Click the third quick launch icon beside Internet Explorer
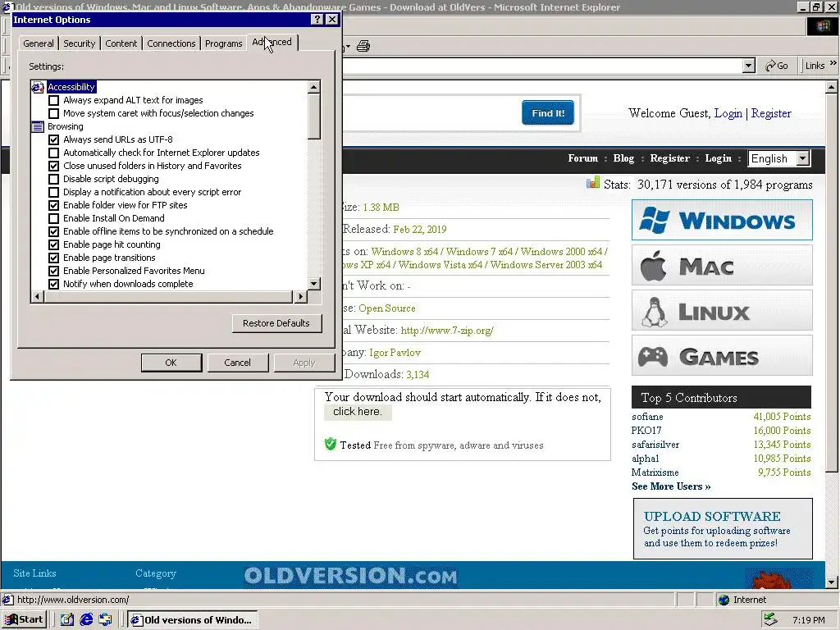This screenshot has height=630, width=840. pos(105,620)
